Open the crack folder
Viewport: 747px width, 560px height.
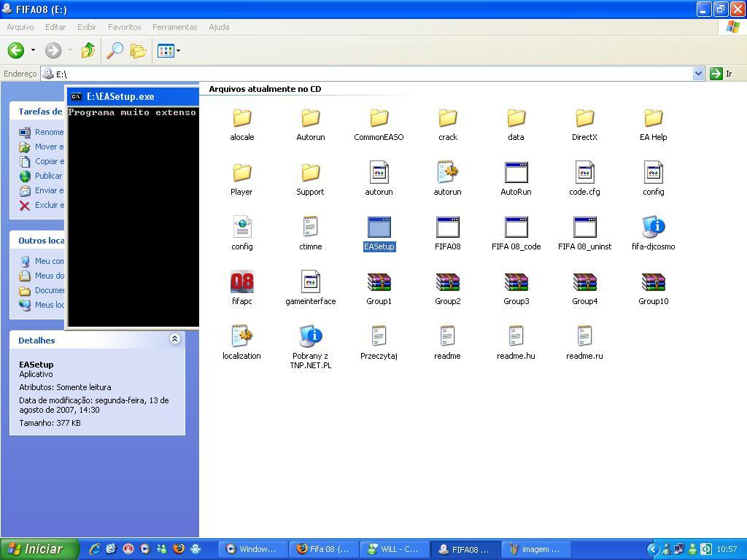448,125
